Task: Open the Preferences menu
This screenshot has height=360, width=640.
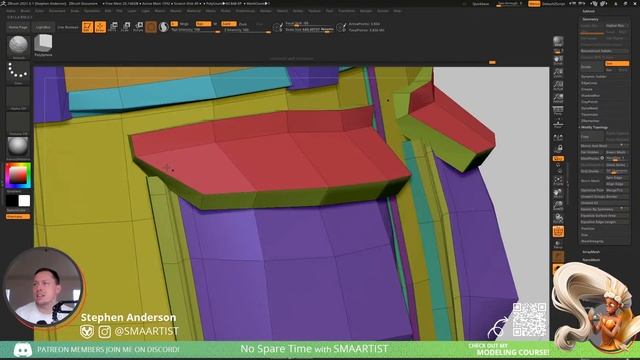Action: tap(245, 11)
